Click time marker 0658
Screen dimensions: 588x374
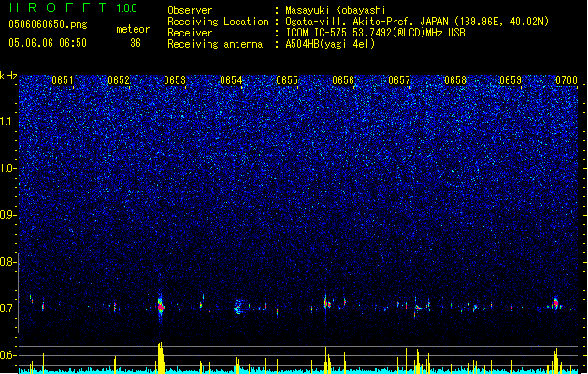[x=455, y=80]
